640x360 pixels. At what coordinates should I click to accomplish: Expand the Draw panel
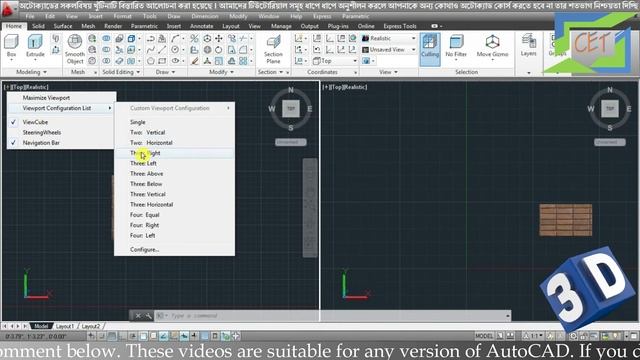point(165,72)
